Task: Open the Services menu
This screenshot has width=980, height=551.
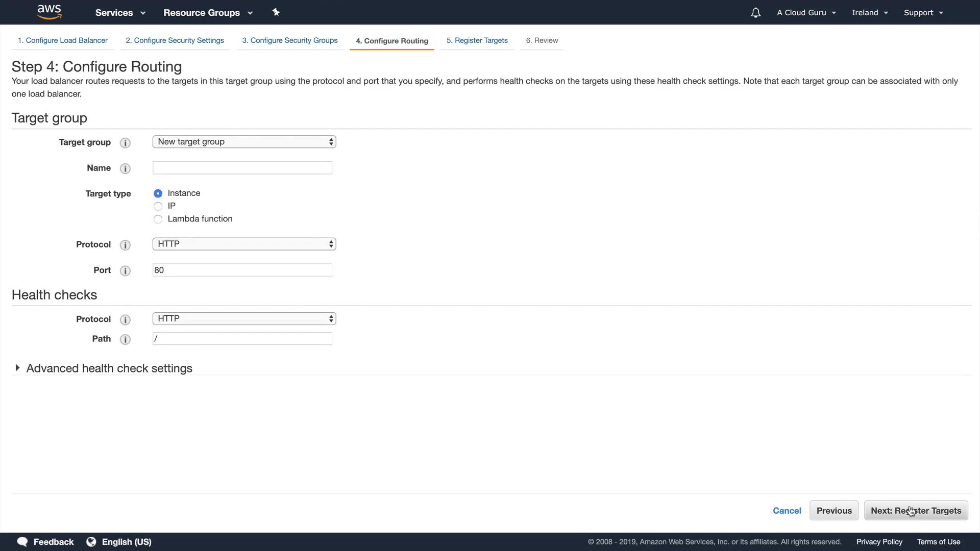Action: tap(120, 13)
